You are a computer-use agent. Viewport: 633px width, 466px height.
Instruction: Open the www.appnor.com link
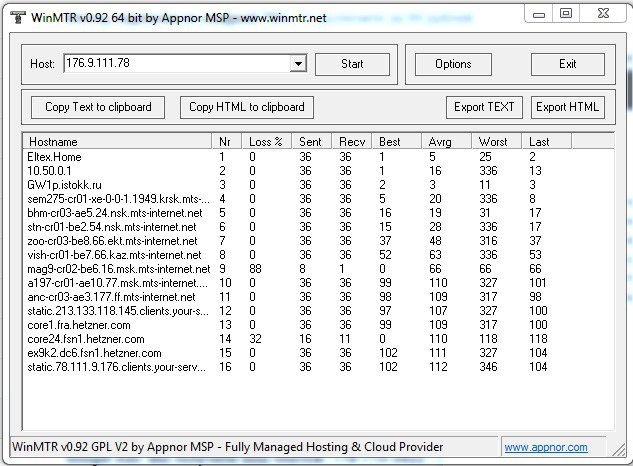click(546, 447)
